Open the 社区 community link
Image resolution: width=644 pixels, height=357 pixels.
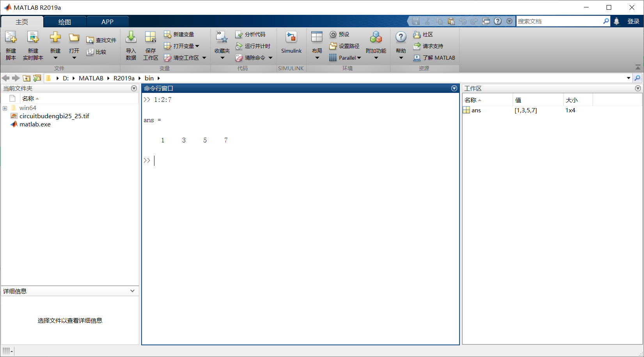[x=423, y=34]
